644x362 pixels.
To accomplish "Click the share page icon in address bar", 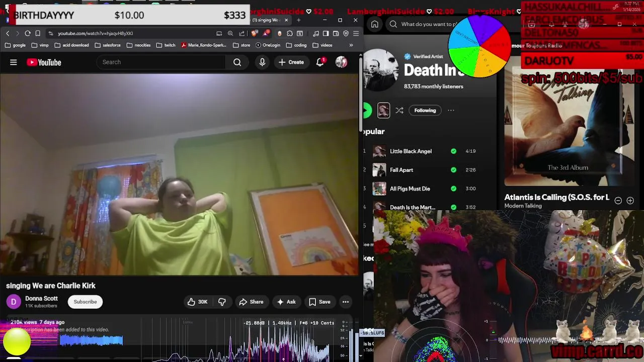I will (242, 33).
